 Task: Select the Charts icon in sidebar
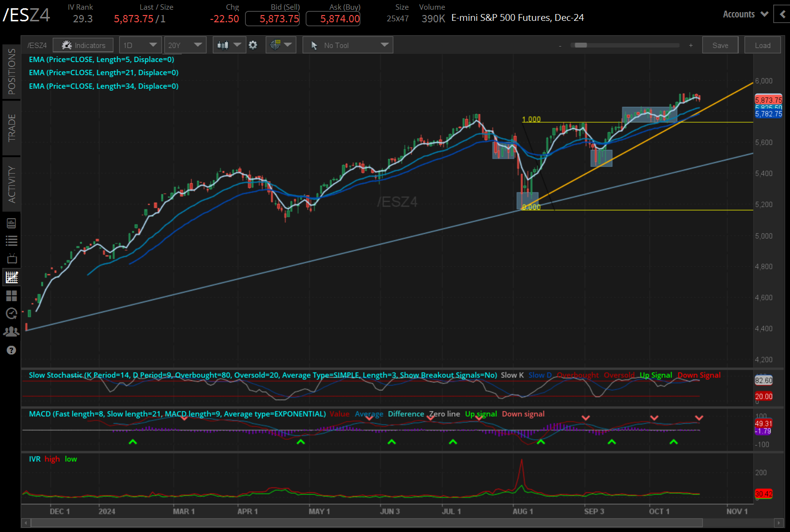click(12, 277)
